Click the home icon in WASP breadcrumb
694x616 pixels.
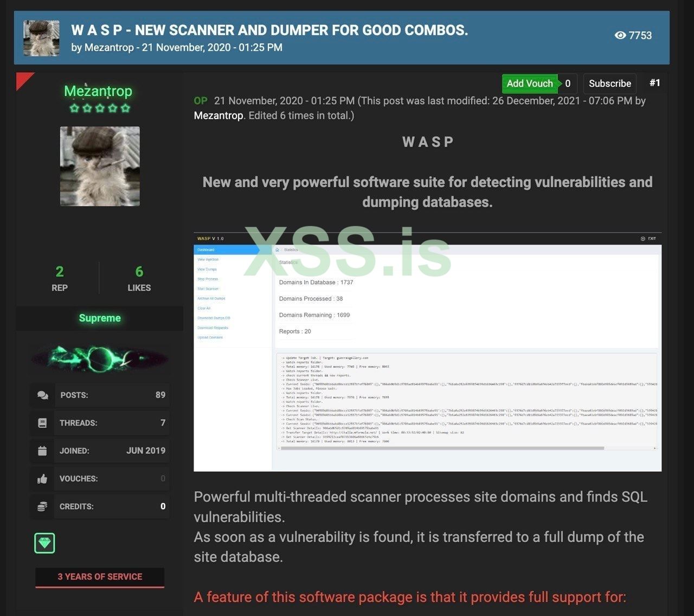pos(277,250)
